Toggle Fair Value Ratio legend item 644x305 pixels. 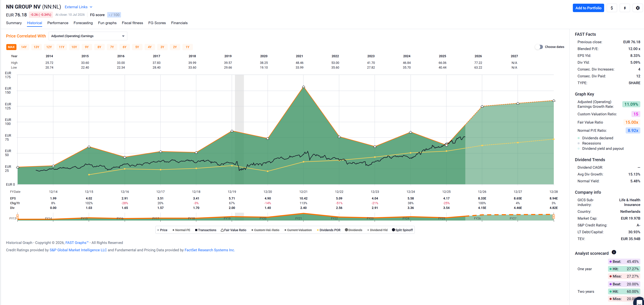[233, 230]
